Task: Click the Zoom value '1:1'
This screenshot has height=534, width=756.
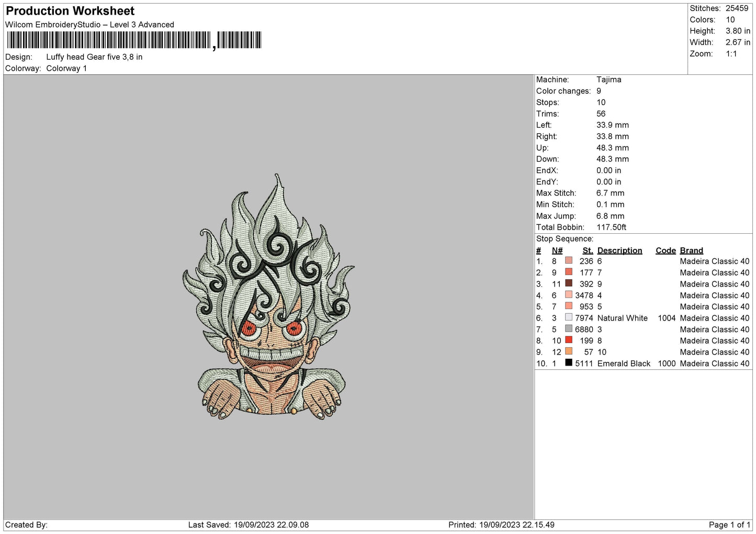Action: [731, 54]
